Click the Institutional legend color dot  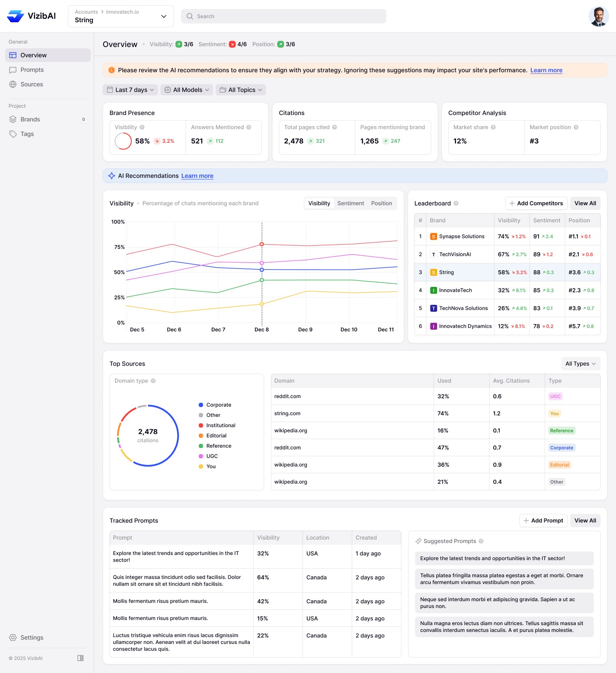click(x=201, y=425)
